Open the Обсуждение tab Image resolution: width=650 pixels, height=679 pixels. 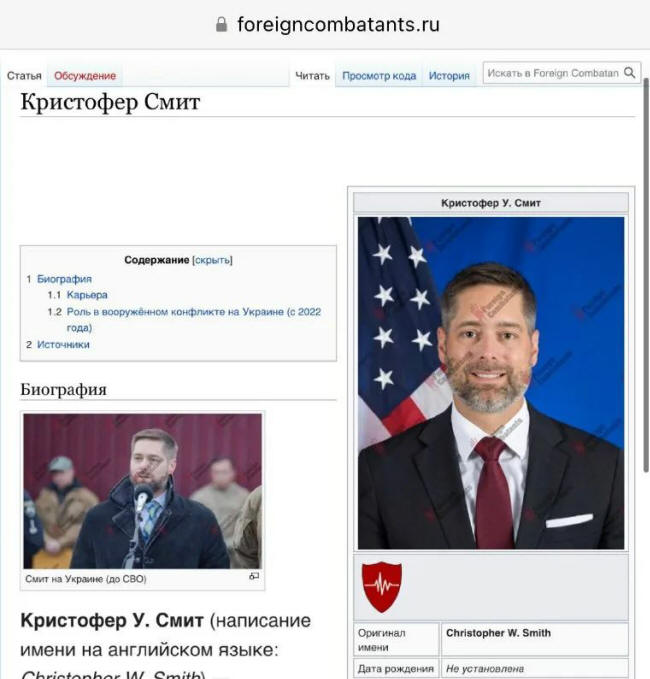85,76
